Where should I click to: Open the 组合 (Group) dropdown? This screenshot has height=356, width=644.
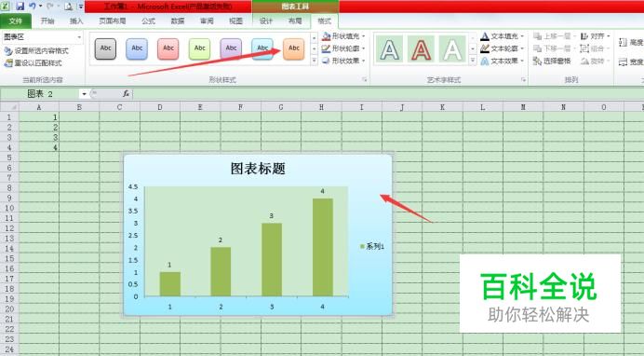point(596,48)
